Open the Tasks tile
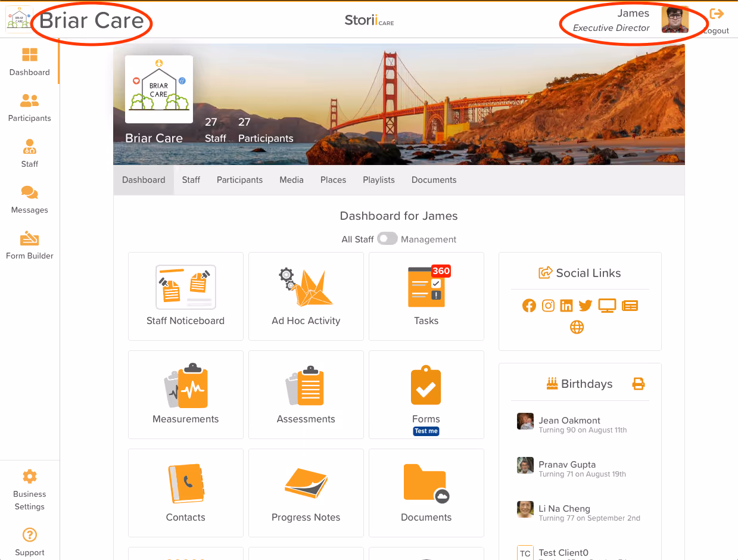This screenshot has height=560, width=738. 426,296
